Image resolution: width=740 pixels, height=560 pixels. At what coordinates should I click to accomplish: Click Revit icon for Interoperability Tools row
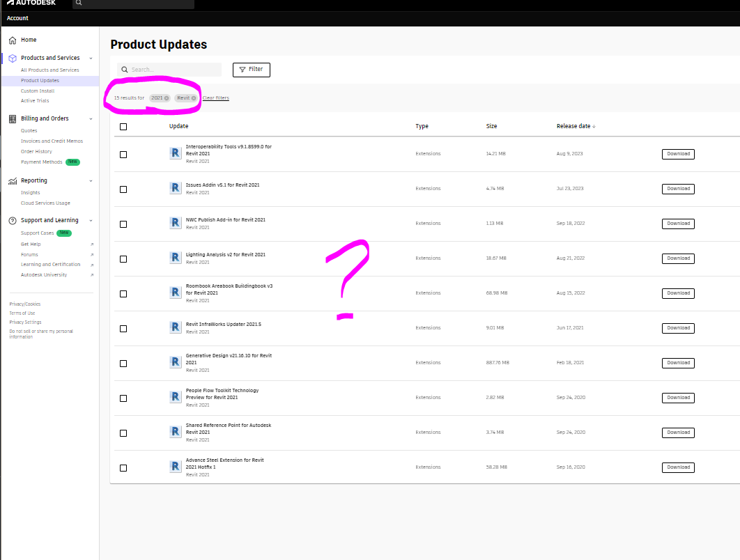[x=176, y=153]
